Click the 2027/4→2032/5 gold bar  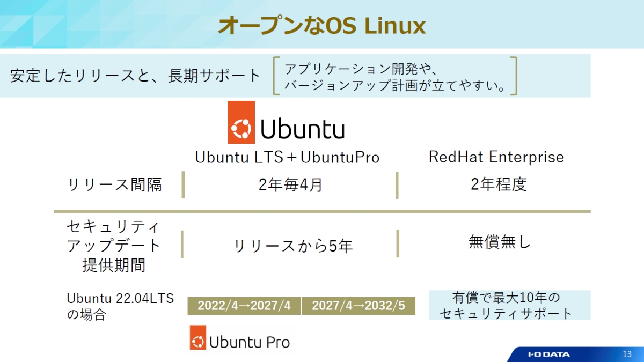click(356, 305)
